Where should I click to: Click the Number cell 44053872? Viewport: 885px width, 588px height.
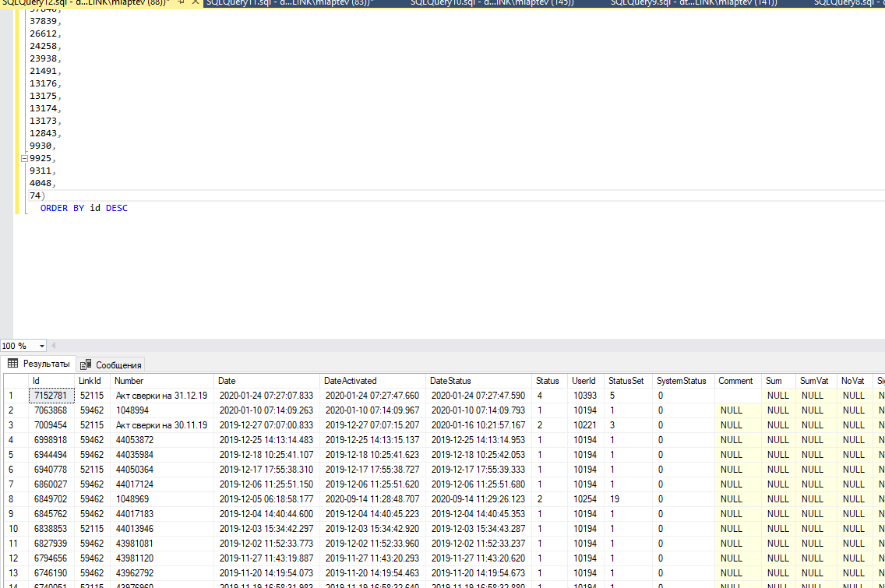(x=162, y=440)
